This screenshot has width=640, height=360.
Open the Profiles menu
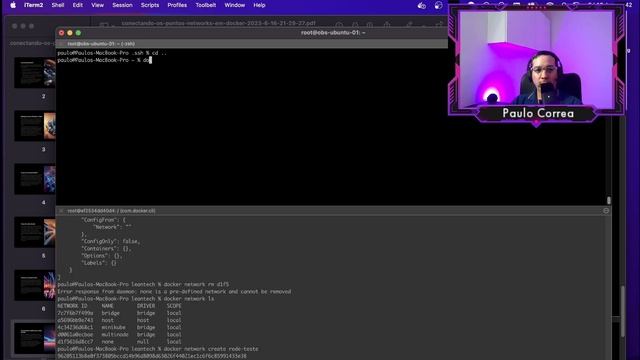[x=177, y=5]
